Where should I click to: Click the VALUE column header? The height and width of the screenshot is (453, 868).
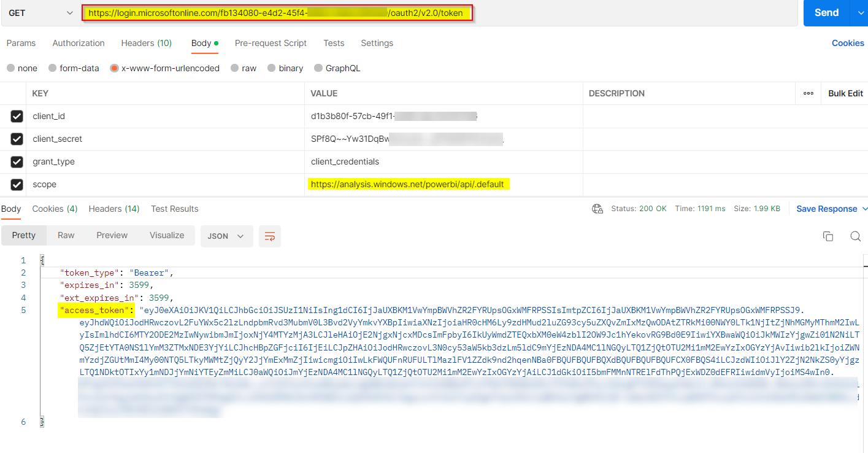coord(325,93)
